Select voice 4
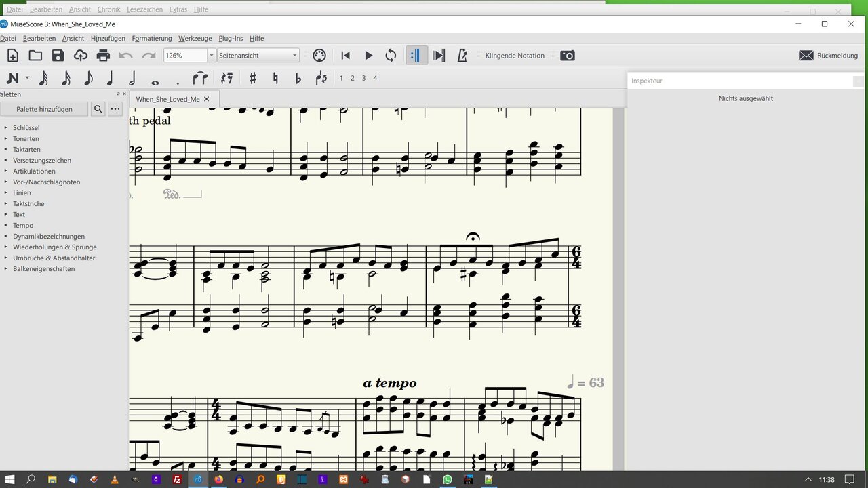 [375, 78]
